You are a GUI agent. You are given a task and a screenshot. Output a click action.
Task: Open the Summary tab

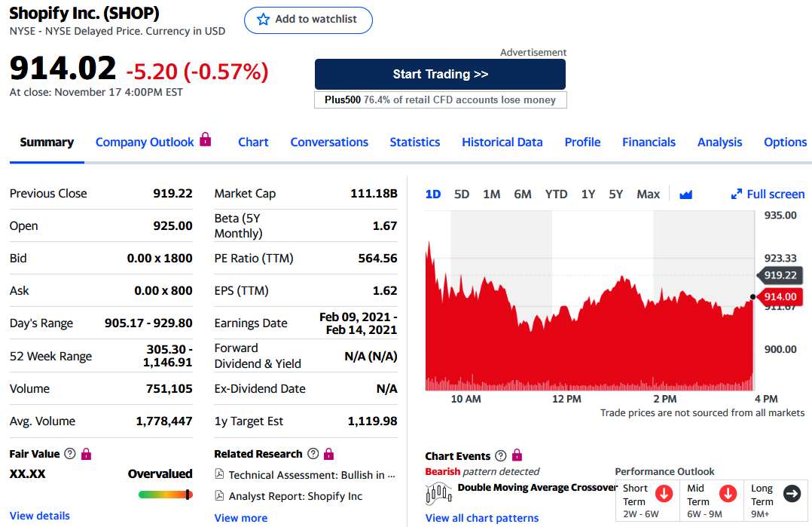47,142
